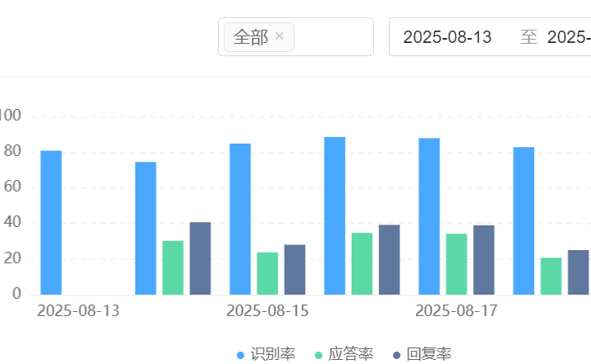Click the dark blue bar above 2025-08-17
Image resolution: width=591 pixels, height=364 pixels.
(484, 260)
